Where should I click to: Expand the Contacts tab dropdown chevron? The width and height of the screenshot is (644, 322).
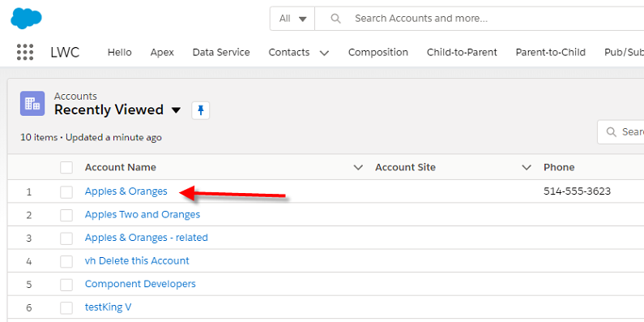(x=324, y=53)
